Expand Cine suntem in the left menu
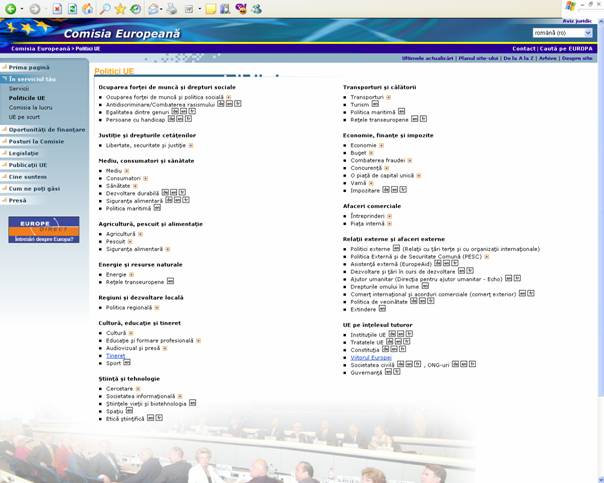This screenshot has height=483, width=604. pyautogui.click(x=28, y=177)
